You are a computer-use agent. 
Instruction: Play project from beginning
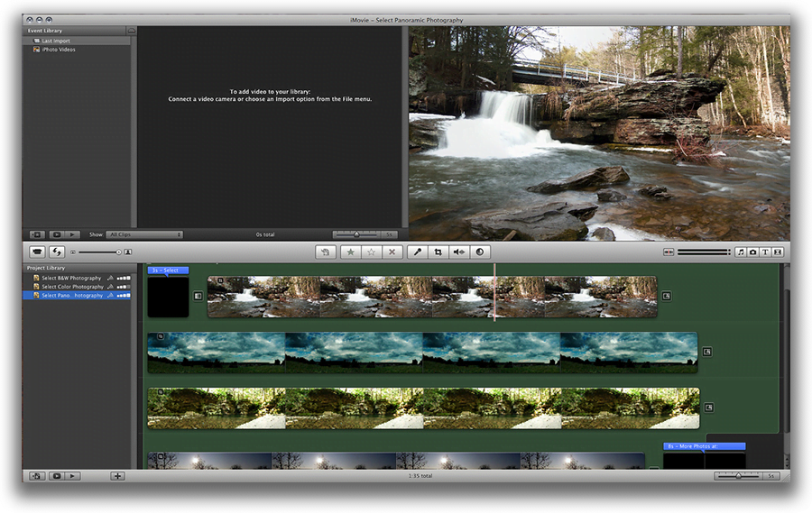click(x=72, y=476)
